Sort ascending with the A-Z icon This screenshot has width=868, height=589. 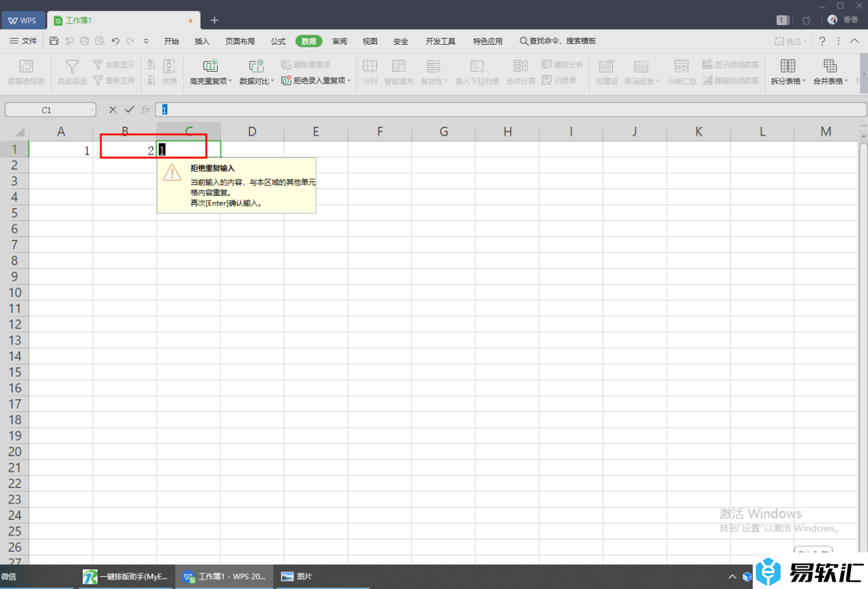(151, 65)
